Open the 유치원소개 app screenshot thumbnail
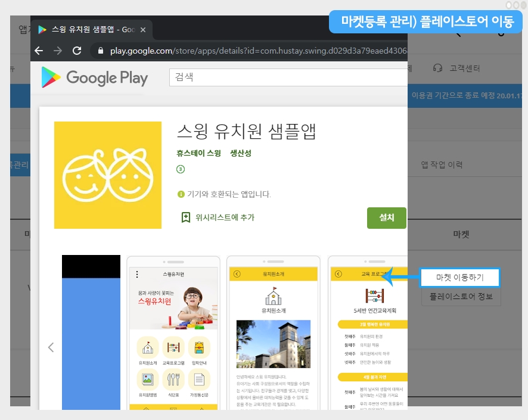This screenshot has width=528, height=420. click(274, 332)
